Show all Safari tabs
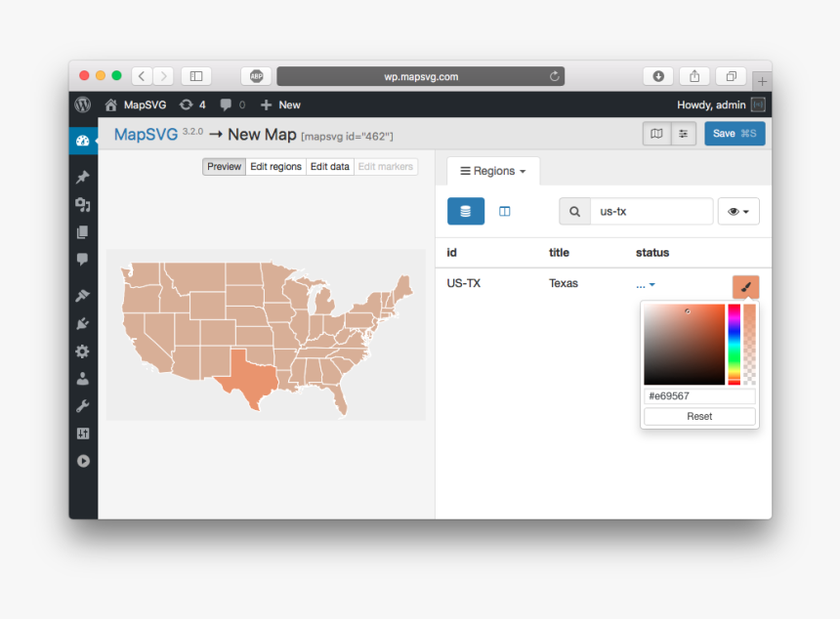This screenshot has width=840, height=619. [x=731, y=76]
